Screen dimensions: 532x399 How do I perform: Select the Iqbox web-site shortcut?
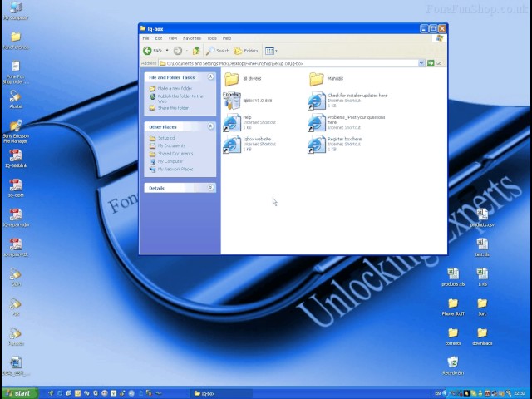coord(249,144)
